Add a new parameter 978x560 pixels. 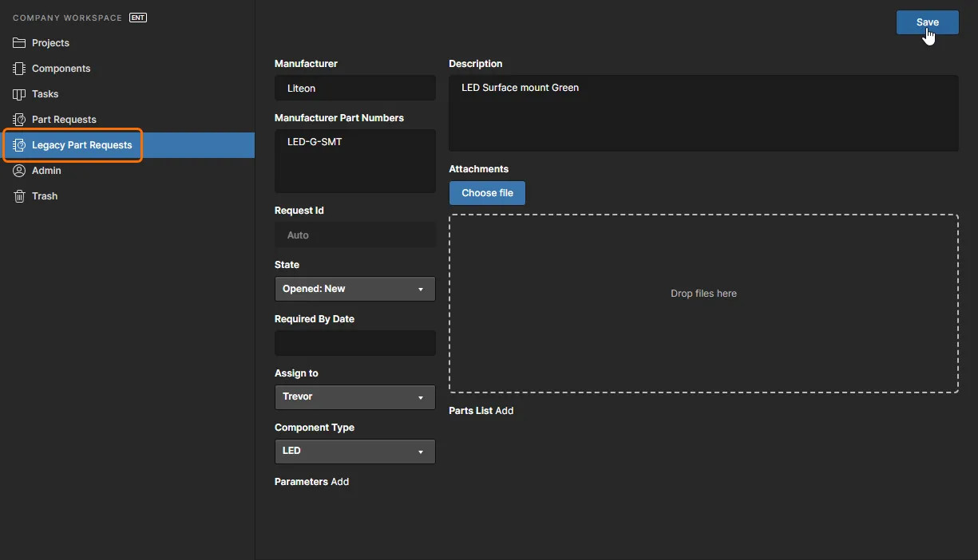[340, 482]
